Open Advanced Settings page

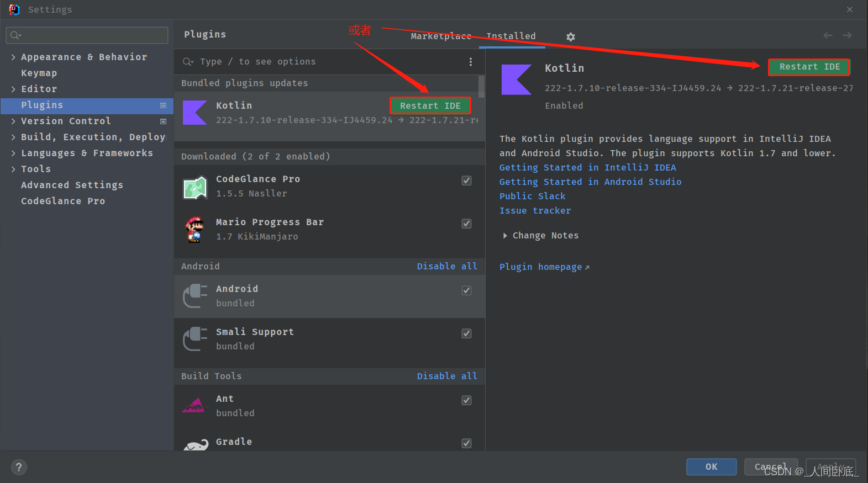pyautogui.click(x=72, y=185)
